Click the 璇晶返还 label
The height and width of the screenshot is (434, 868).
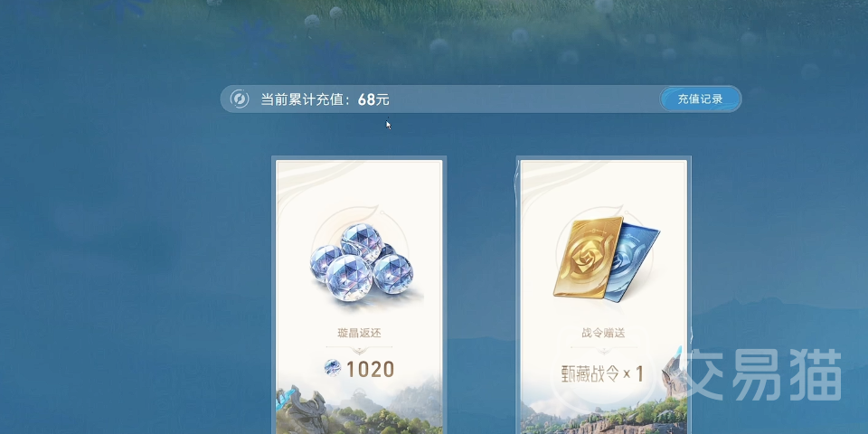point(359,334)
